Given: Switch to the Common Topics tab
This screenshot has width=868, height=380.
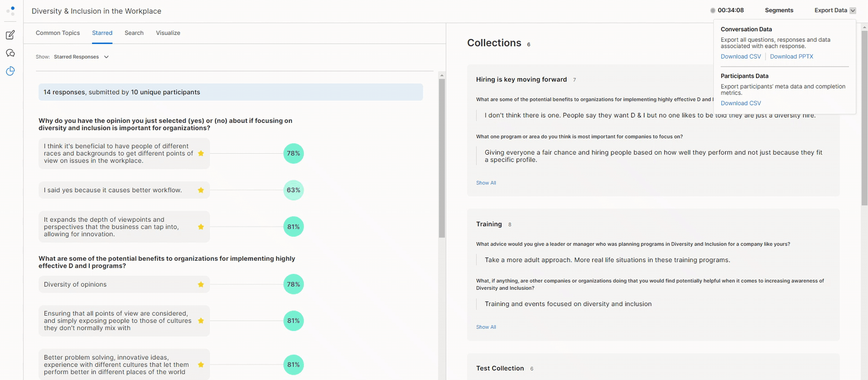Looking at the screenshot, I should (x=58, y=33).
